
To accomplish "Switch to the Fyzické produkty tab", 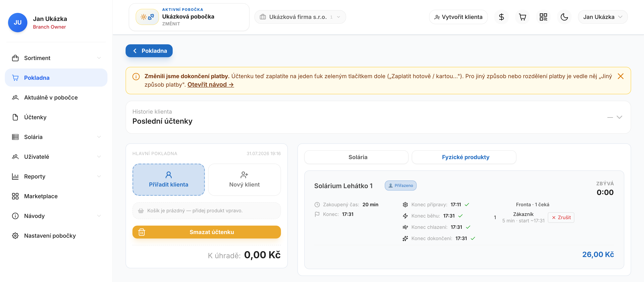I will (464, 157).
